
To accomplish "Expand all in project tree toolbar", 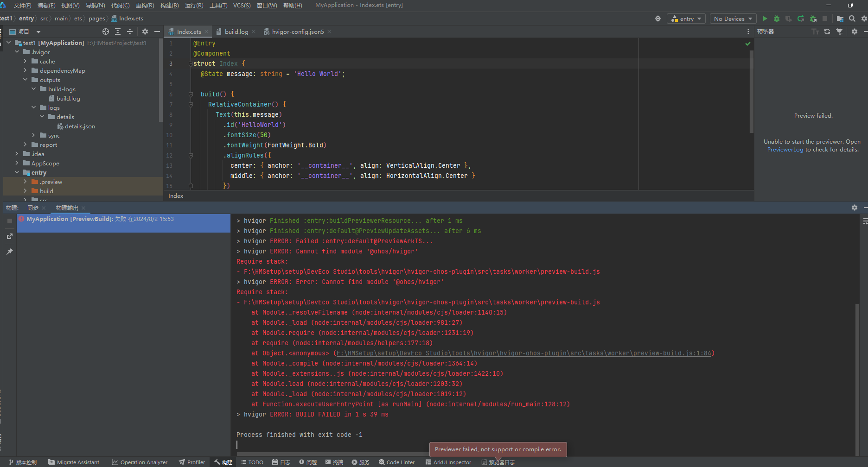I will (118, 32).
